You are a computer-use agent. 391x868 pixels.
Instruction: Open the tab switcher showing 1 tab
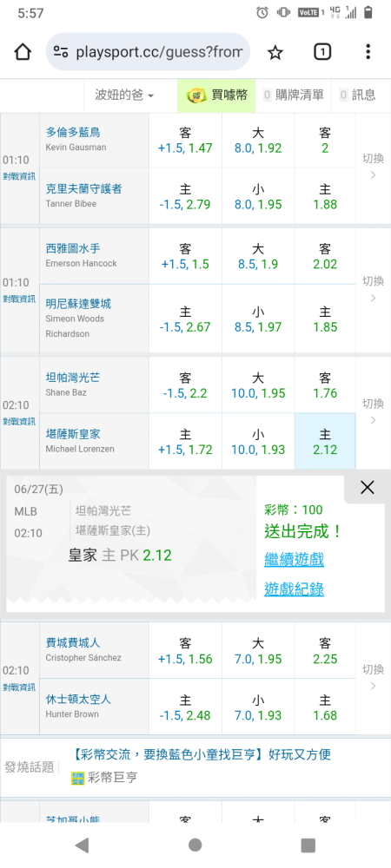pos(322,52)
